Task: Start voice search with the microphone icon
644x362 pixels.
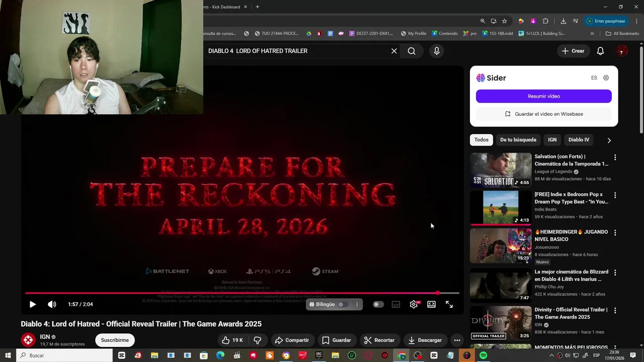Action: (437, 51)
